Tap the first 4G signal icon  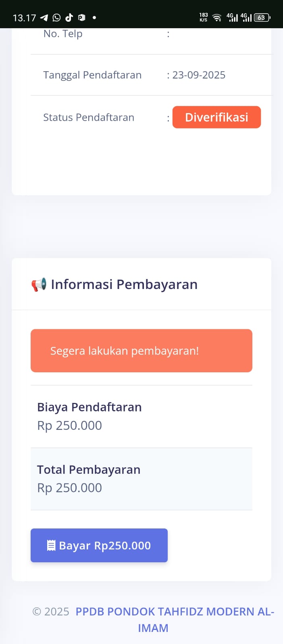click(232, 17)
